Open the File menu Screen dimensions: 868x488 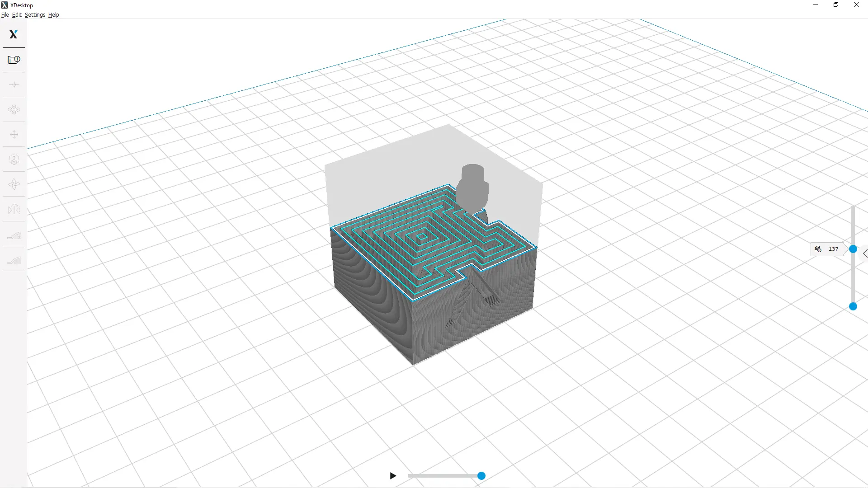(x=5, y=15)
